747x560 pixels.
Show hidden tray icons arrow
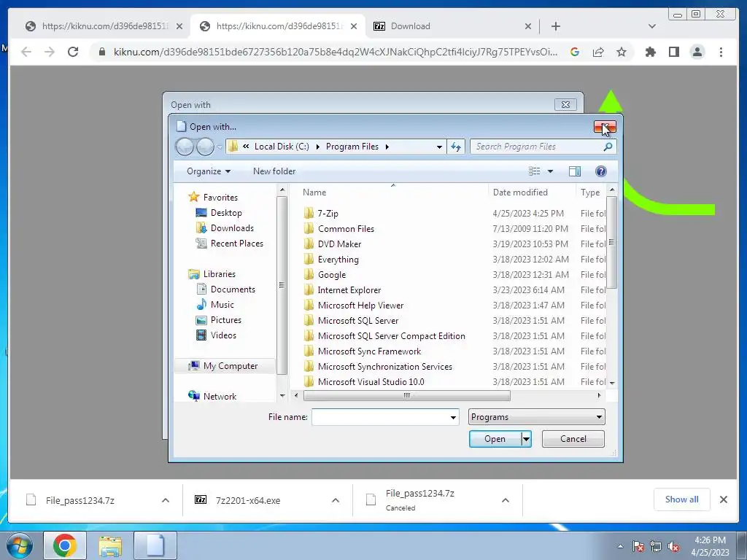click(x=620, y=546)
